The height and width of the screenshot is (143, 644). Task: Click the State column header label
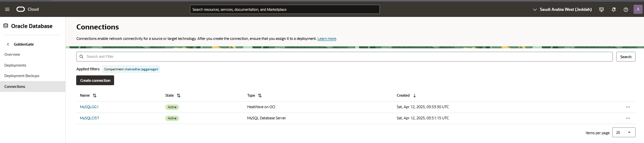pyautogui.click(x=169, y=95)
